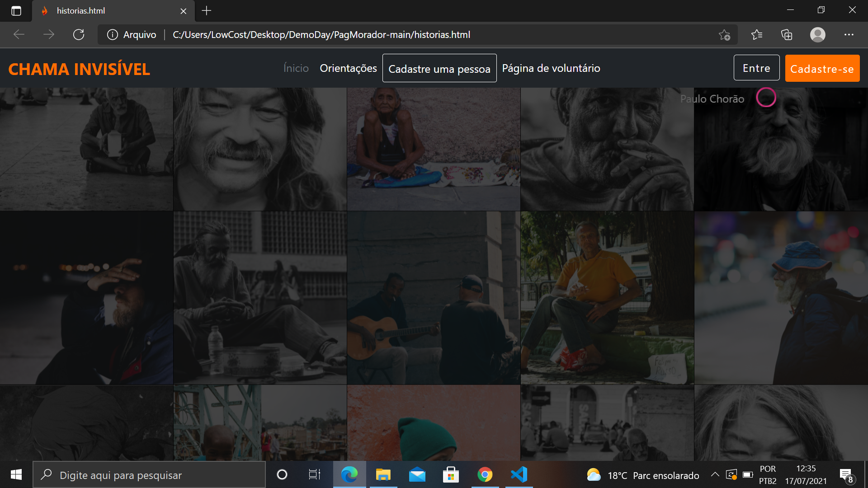Select the smiling man with mustache photo

click(259, 149)
